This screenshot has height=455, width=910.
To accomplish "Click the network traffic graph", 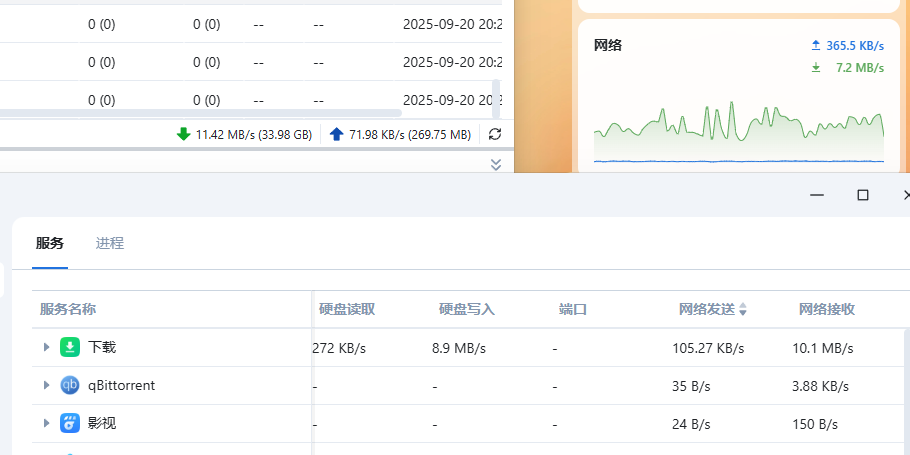I will click(x=739, y=132).
